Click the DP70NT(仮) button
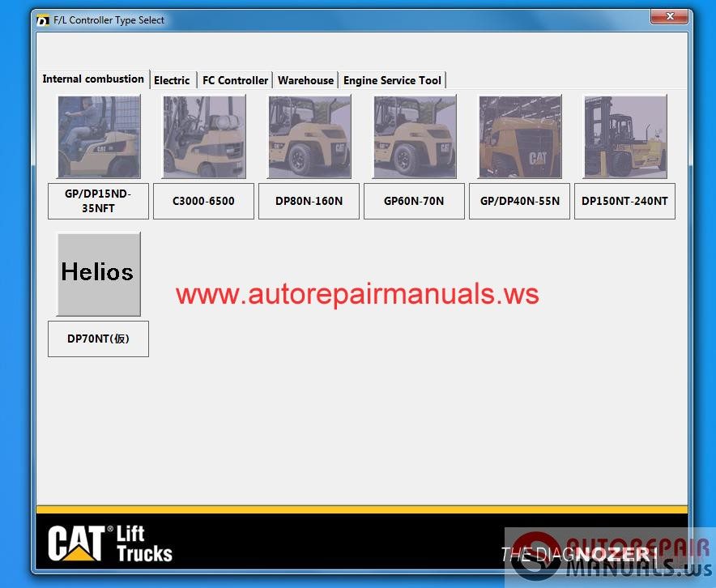Viewport: 716px width, 588px height. coord(98,339)
